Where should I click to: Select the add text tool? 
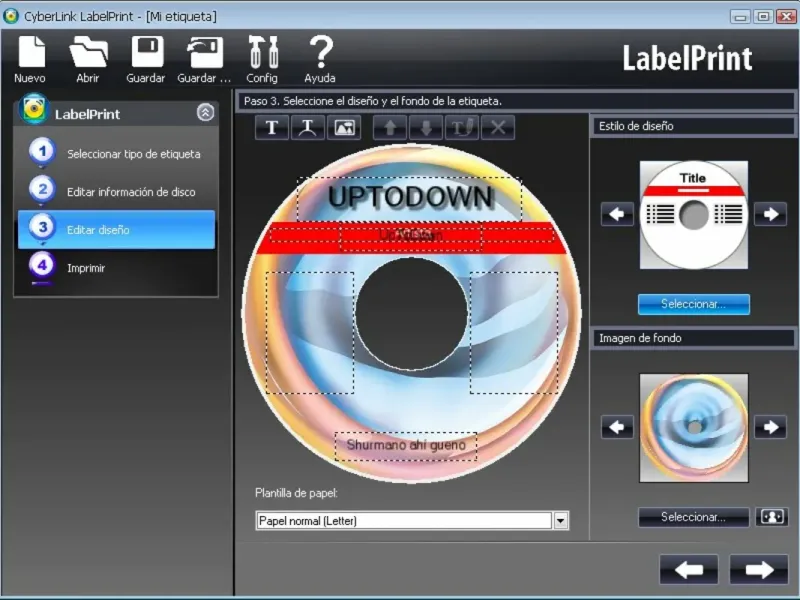pos(271,128)
